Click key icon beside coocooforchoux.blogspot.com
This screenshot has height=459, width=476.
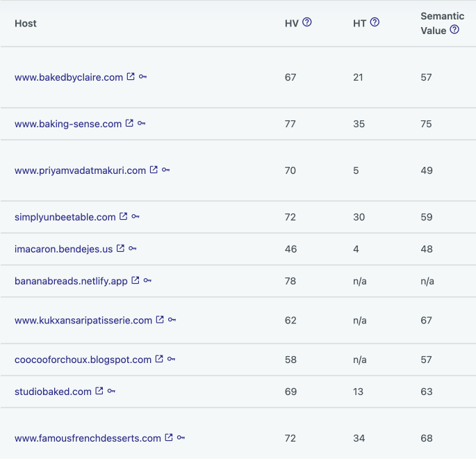tap(171, 359)
